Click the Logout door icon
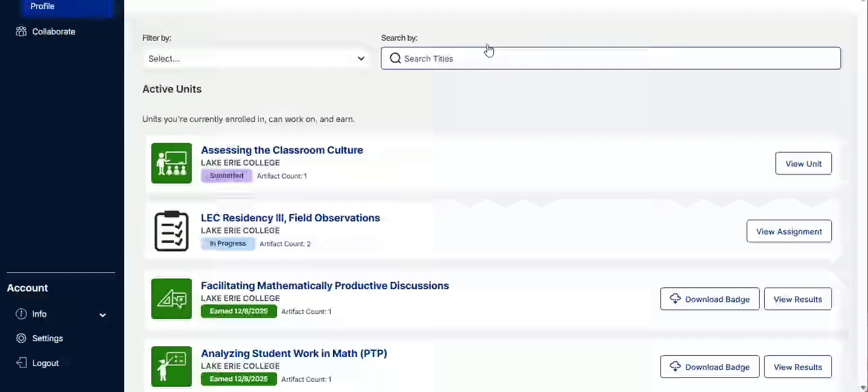The height and width of the screenshot is (392, 868). point(21,363)
